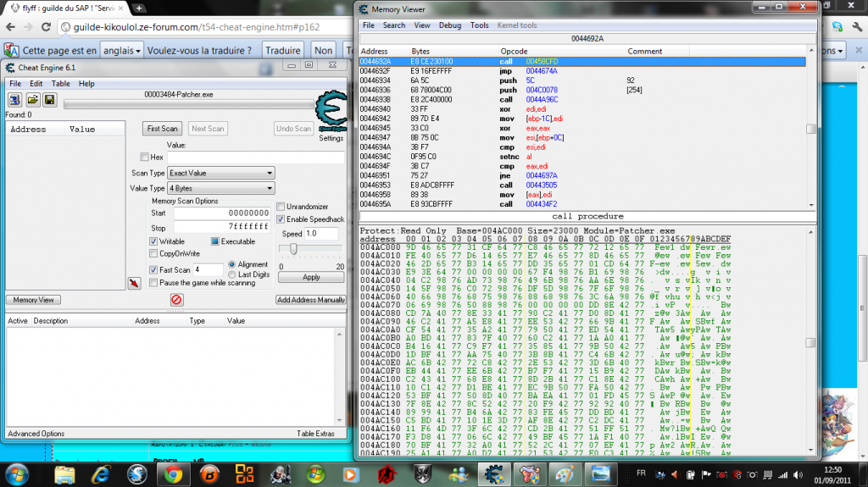Enable Pause the game while scanning
Image resolution: width=868 pixels, height=487 pixels.
[153, 283]
